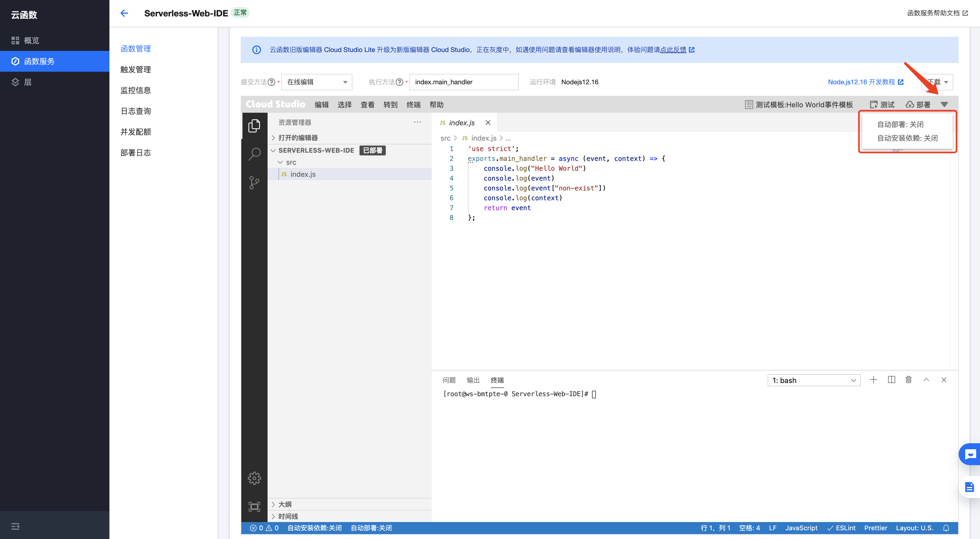Split the terminal panel
The height and width of the screenshot is (539, 980).
click(891, 379)
